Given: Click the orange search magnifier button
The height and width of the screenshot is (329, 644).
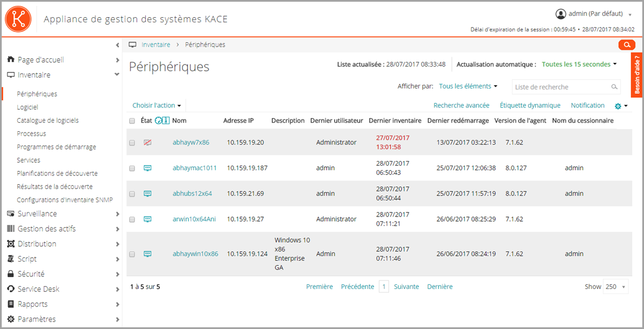Looking at the screenshot, I should click(x=627, y=45).
